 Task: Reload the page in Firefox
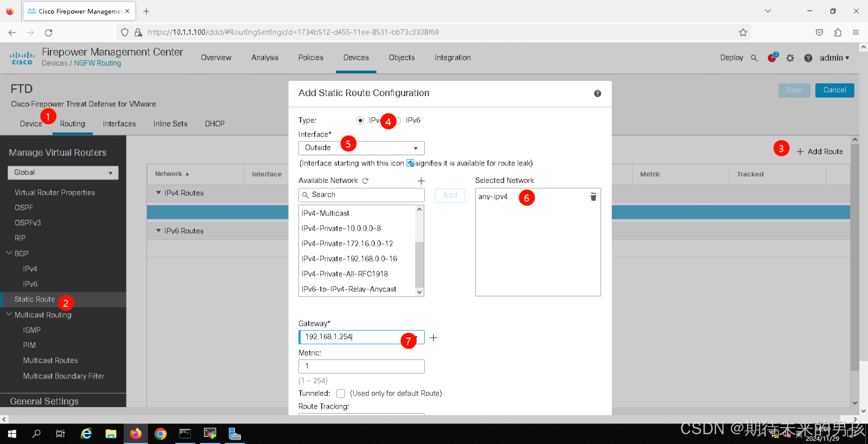[x=48, y=33]
